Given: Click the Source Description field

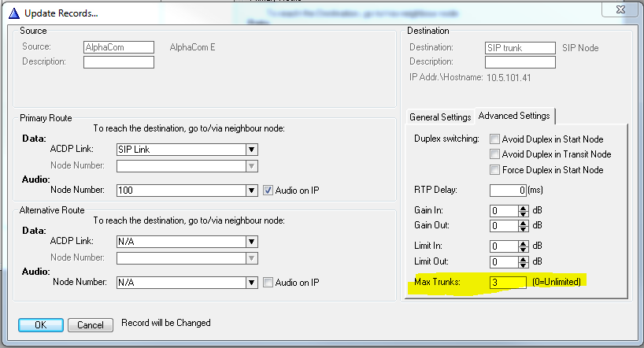Looking at the screenshot, I should pos(119,62).
